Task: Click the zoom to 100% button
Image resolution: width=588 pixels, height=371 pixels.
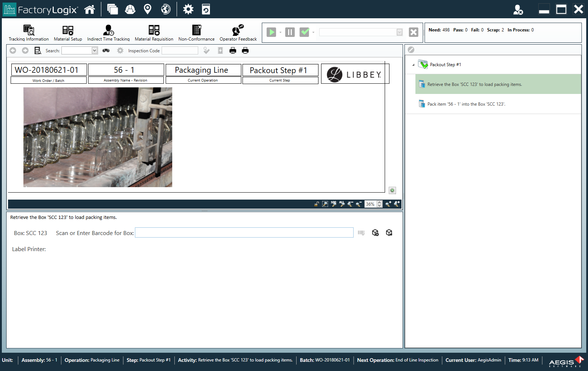Action: (333, 204)
